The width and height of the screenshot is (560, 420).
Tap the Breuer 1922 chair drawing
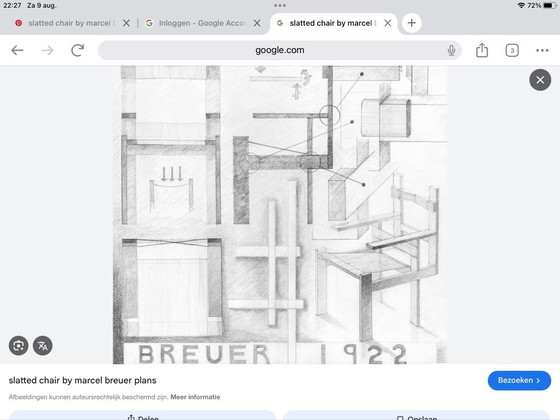click(280, 215)
